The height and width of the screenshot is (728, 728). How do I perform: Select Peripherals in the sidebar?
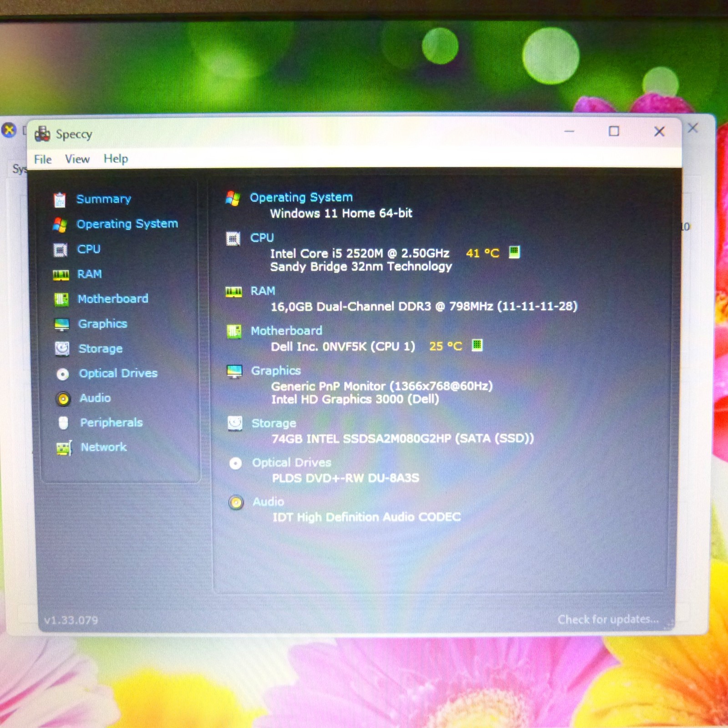tap(111, 423)
